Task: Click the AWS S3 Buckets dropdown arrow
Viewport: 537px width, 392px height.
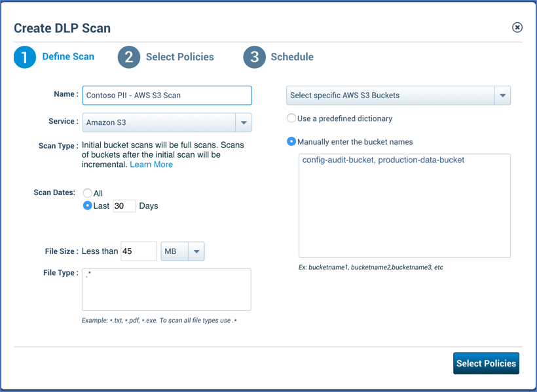Action: tap(502, 95)
